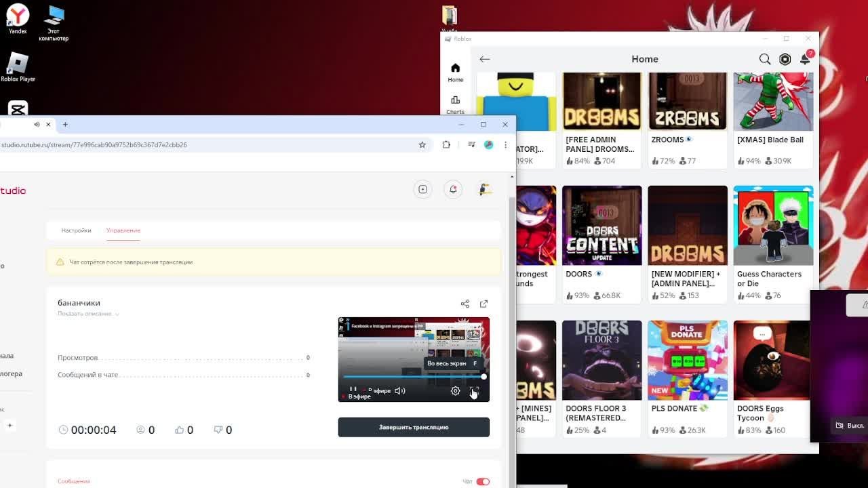Click the 'Завершить трансляцию' button
This screenshot has height=488, width=868.
point(414,427)
